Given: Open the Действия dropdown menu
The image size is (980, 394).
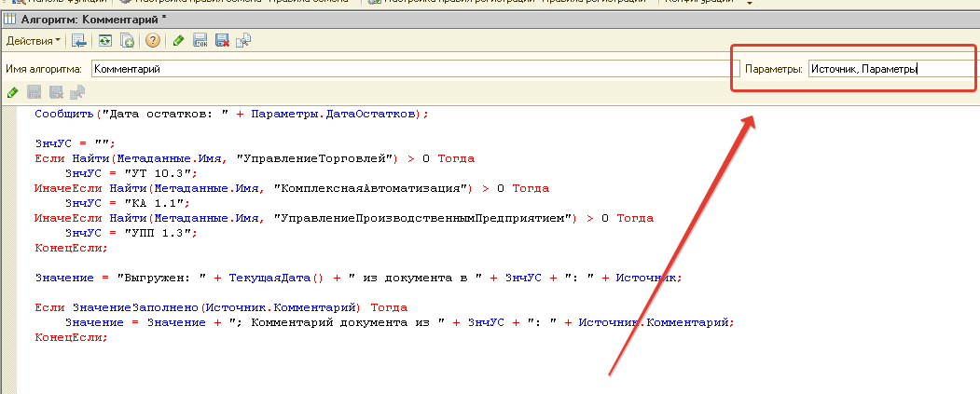Looking at the screenshot, I should [x=33, y=41].
